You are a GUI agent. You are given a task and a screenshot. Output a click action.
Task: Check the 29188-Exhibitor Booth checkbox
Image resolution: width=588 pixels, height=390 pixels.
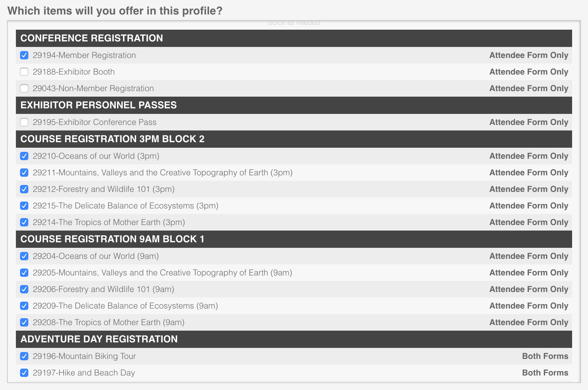coord(24,72)
